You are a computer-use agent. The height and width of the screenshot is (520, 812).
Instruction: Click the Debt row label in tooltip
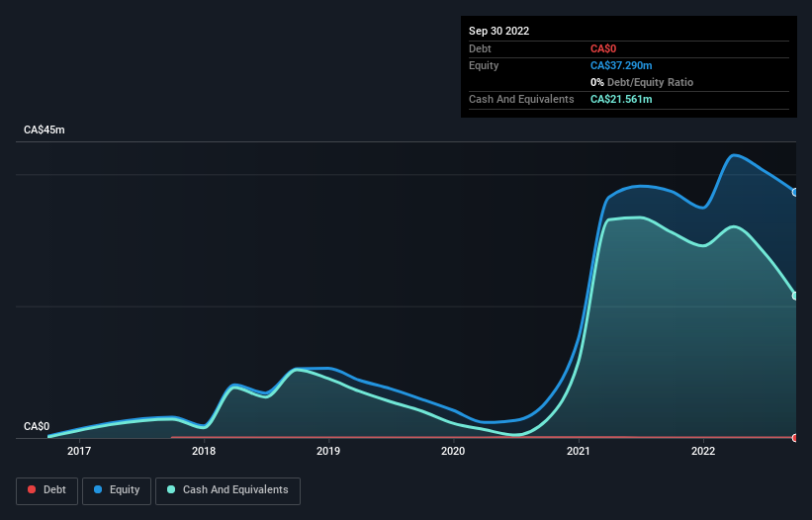[x=480, y=48]
